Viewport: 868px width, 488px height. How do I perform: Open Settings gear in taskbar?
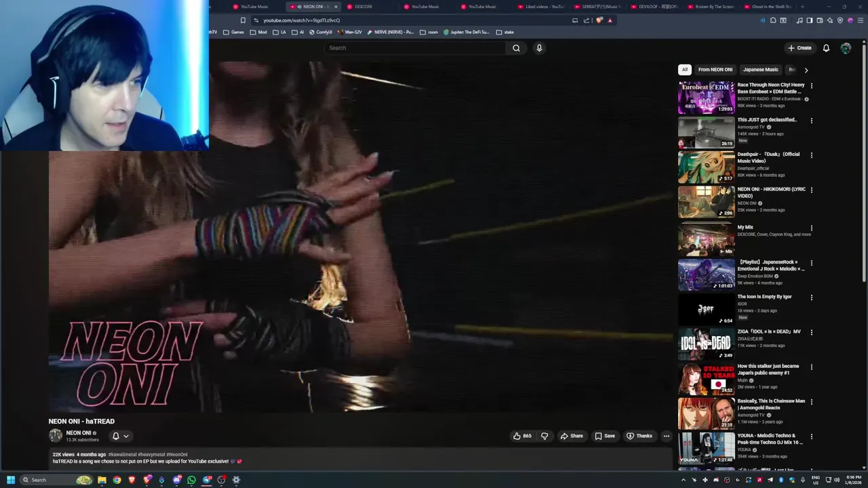coord(236,480)
